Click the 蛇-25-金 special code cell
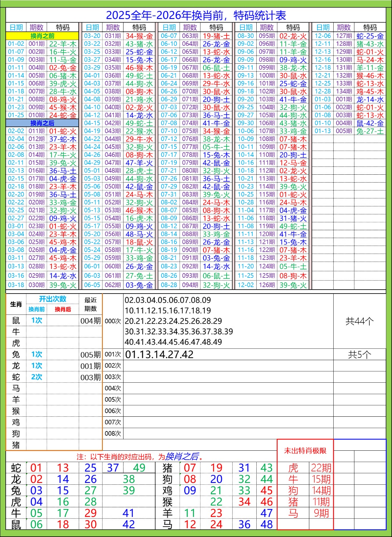This screenshot has height=537, width=392. (x=370, y=36)
